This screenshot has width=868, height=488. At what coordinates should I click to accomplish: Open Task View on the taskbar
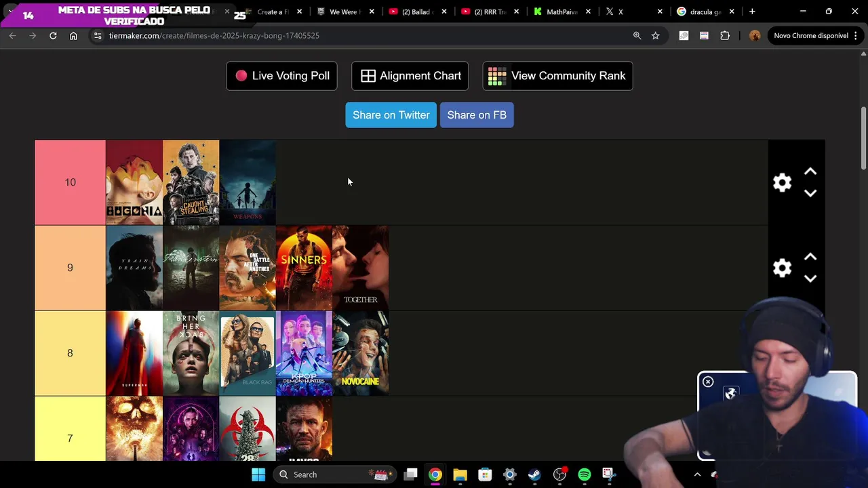coord(410,474)
